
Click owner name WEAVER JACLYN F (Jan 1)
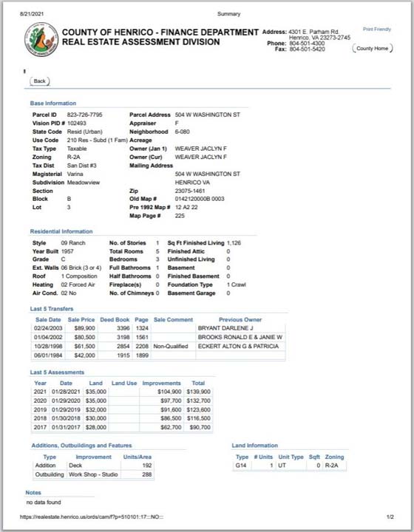(201, 149)
